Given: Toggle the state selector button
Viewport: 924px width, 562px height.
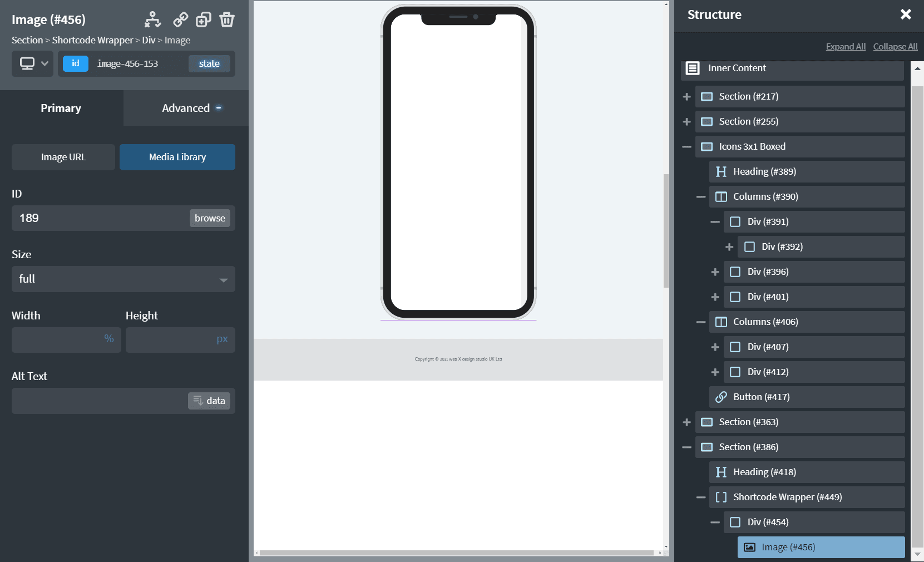Looking at the screenshot, I should 209,63.
